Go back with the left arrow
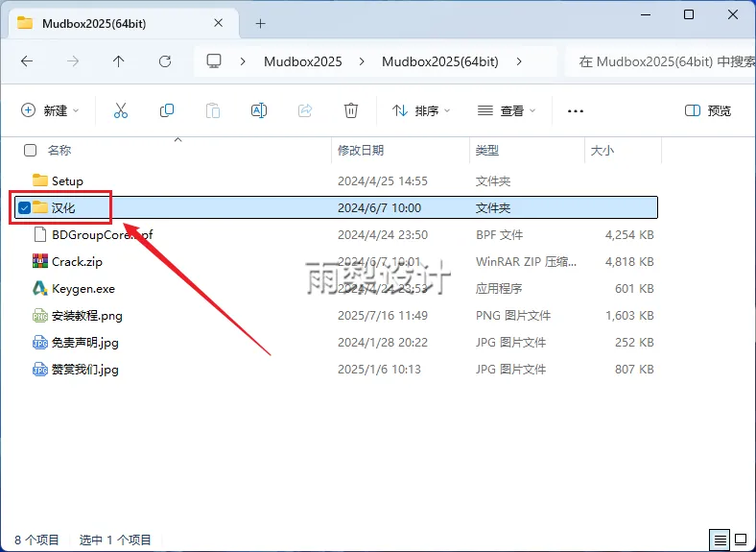The height and width of the screenshot is (552, 756). [27, 61]
